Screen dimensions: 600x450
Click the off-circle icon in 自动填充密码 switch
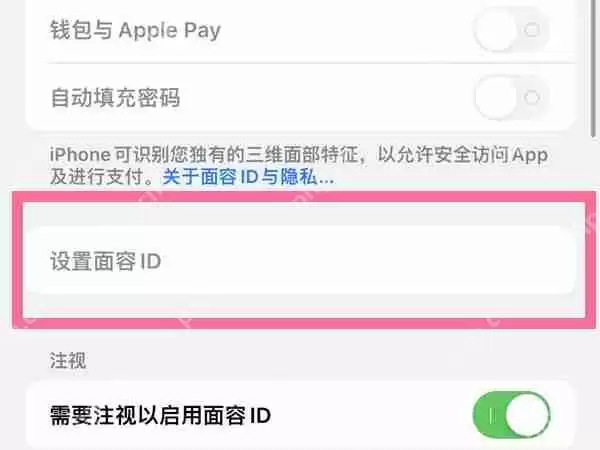pos(532,98)
